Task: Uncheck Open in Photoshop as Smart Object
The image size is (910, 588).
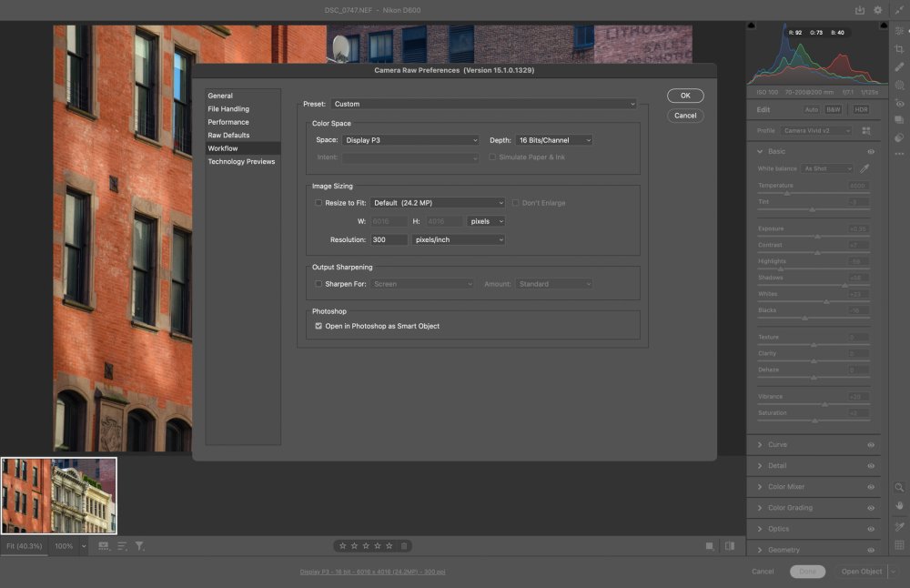Action: 318,326
